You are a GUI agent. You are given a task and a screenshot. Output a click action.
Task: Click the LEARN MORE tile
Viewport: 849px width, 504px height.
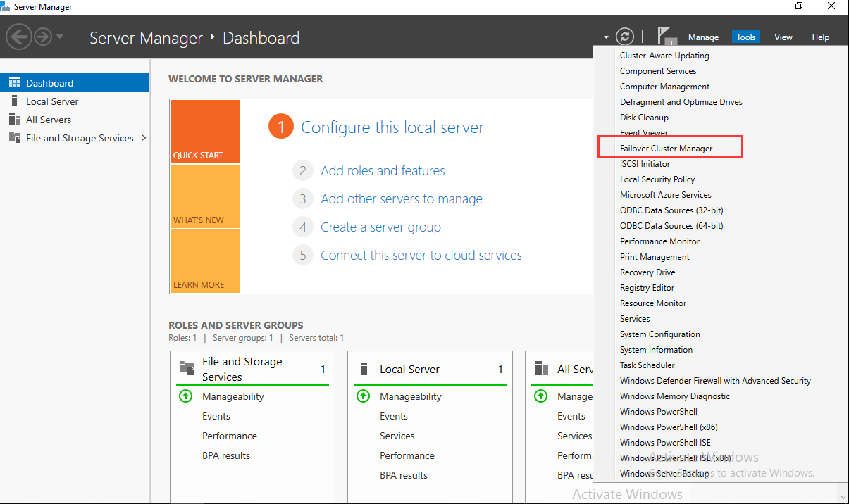[x=204, y=262]
